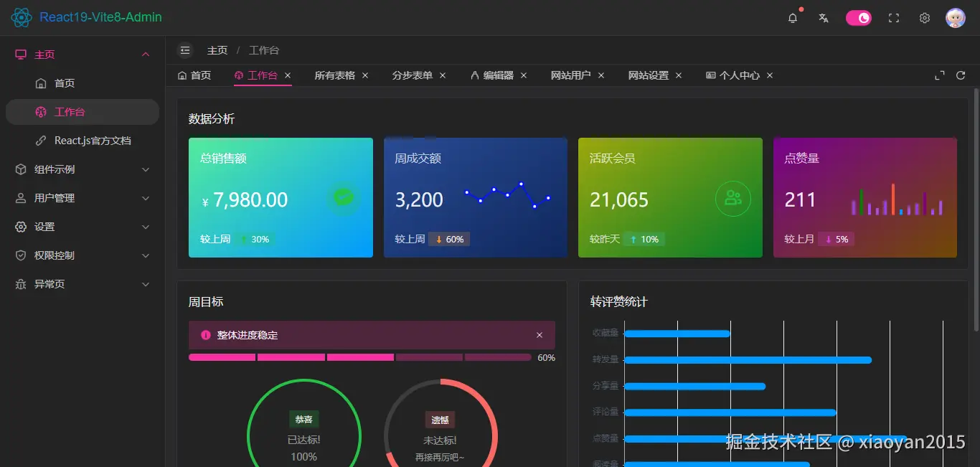The width and height of the screenshot is (980, 467).
Task: Close the 所有表格 tab
Action: (x=365, y=75)
